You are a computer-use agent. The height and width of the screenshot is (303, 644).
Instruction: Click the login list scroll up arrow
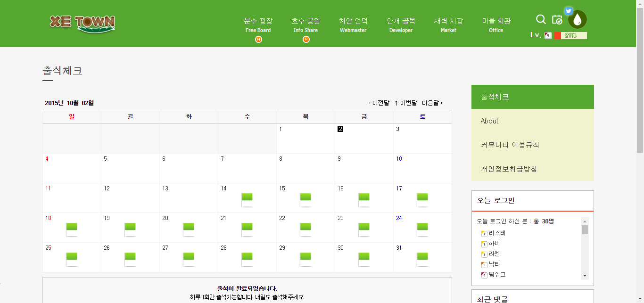coord(585,221)
